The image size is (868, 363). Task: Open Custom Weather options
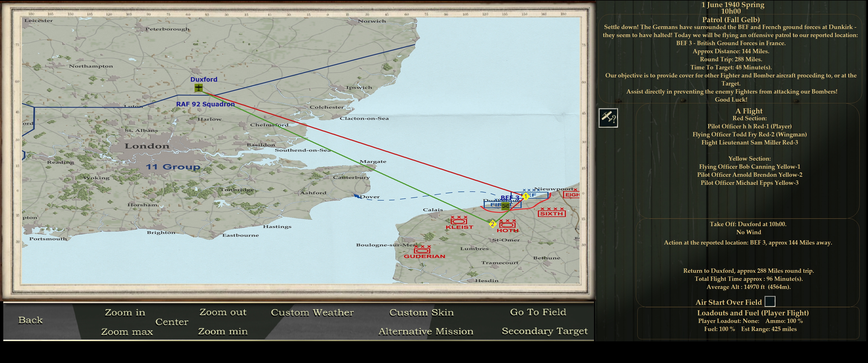point(312,313)
